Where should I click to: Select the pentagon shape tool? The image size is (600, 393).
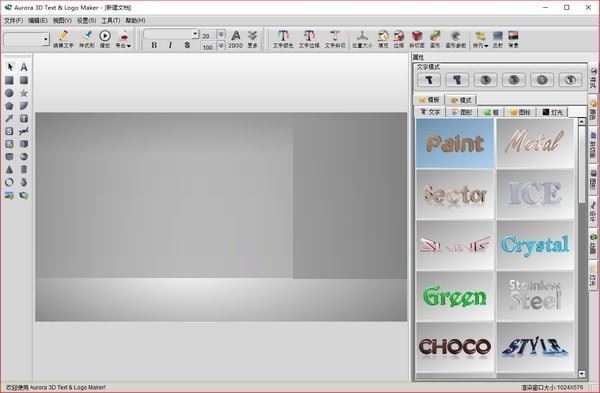click(10, 106)
